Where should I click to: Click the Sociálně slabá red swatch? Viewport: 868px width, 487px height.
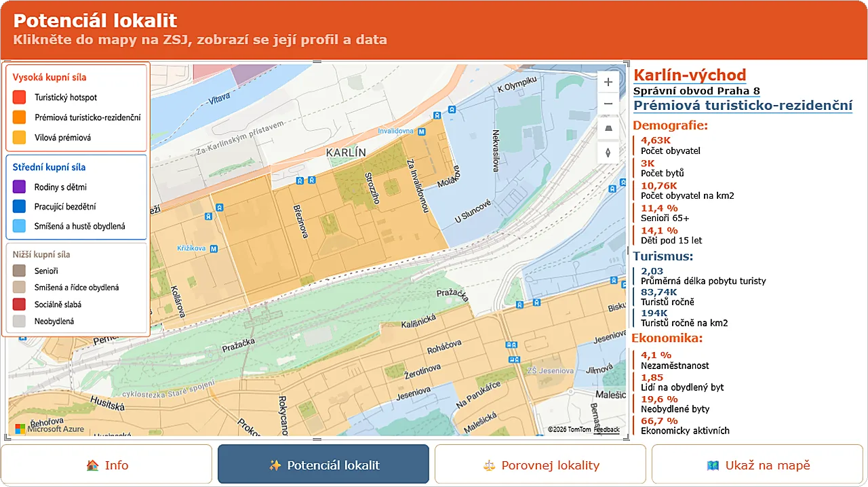tap(19, 304)
